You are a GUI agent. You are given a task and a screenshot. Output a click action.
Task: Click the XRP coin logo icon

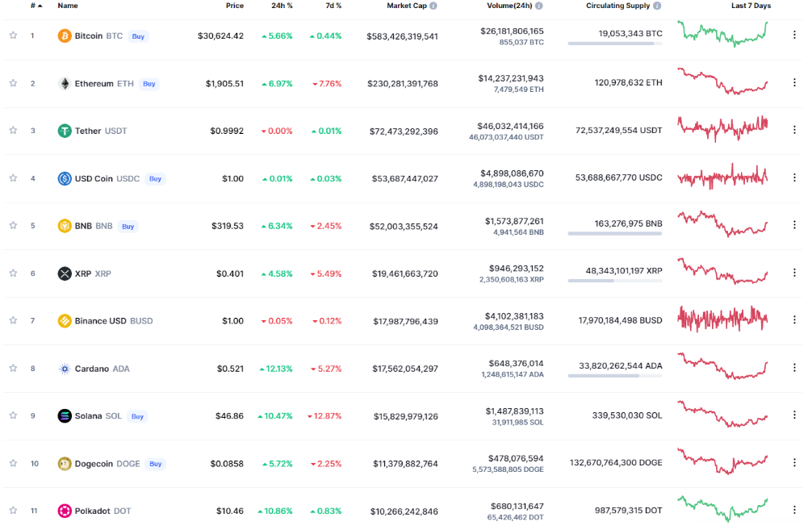65,273
